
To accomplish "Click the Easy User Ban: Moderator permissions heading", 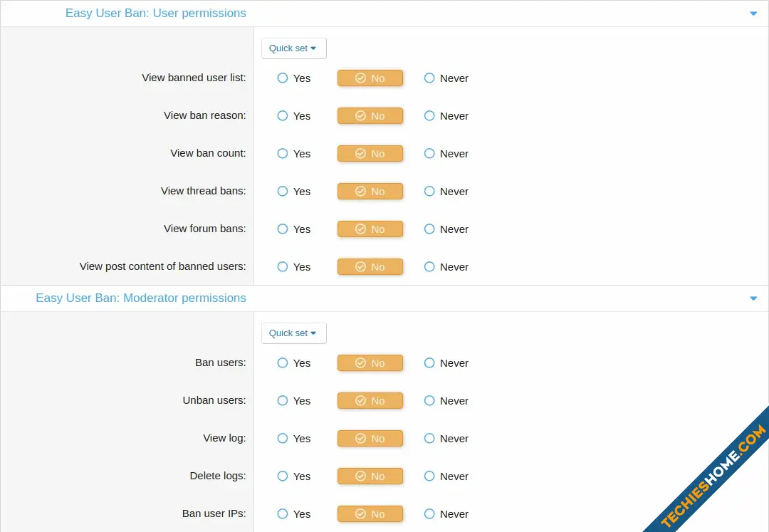I will [x=141, y=298].
